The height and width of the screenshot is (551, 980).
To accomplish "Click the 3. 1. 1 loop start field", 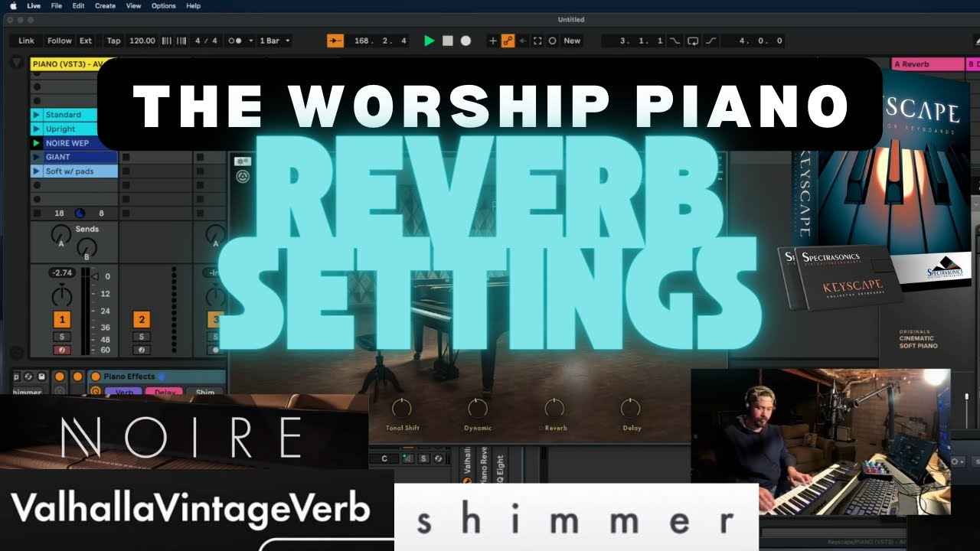I will pyautogui.click(x=632, y=41).
